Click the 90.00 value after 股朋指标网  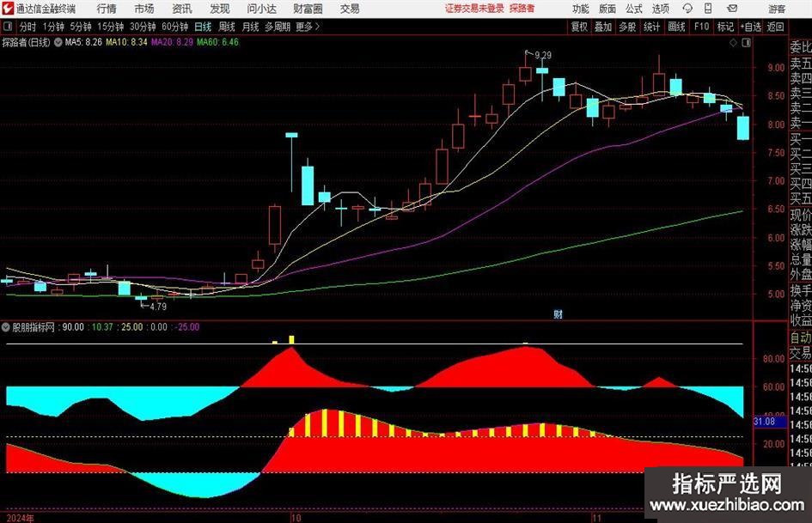73,327
